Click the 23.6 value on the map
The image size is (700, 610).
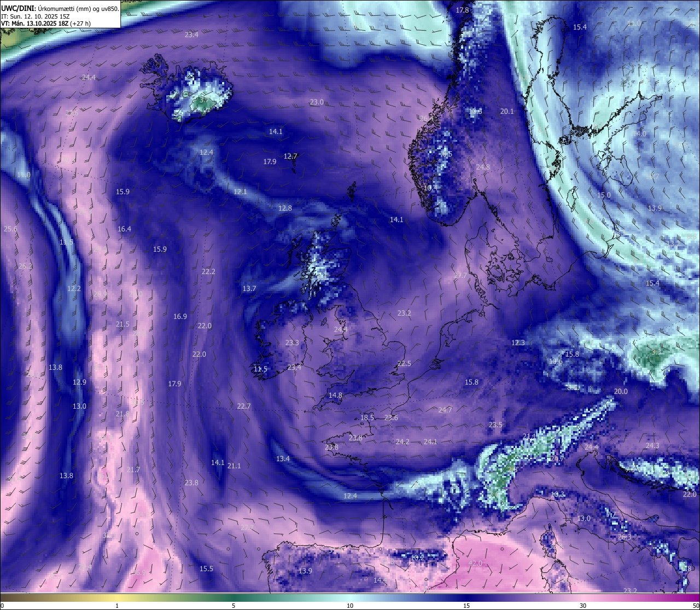(x=391, y=418)
